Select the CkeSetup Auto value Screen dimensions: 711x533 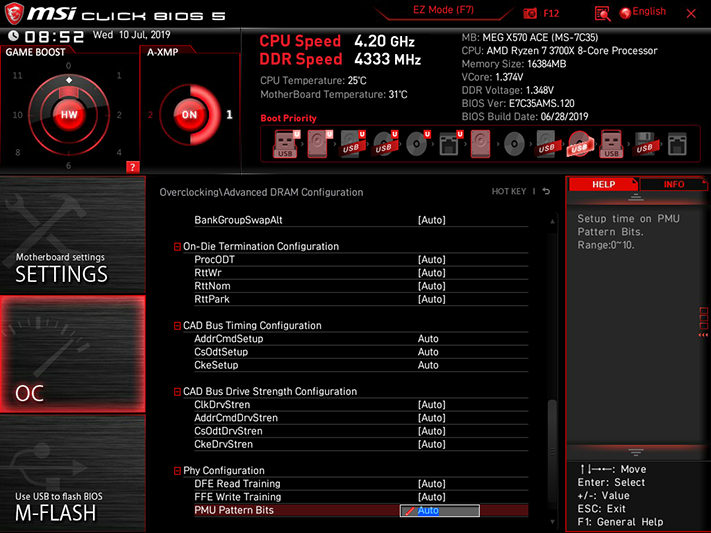428,365
